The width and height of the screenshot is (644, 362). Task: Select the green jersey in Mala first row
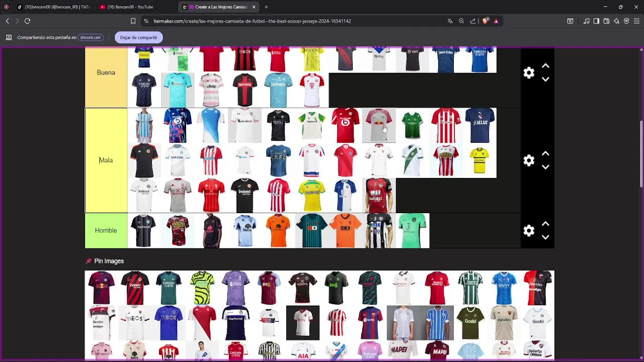(x=413, y=126)
